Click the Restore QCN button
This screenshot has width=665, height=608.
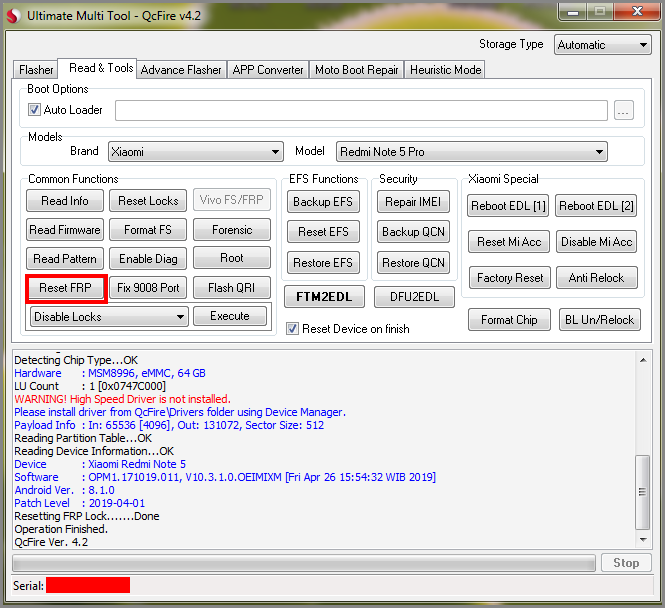pos(413,263)
